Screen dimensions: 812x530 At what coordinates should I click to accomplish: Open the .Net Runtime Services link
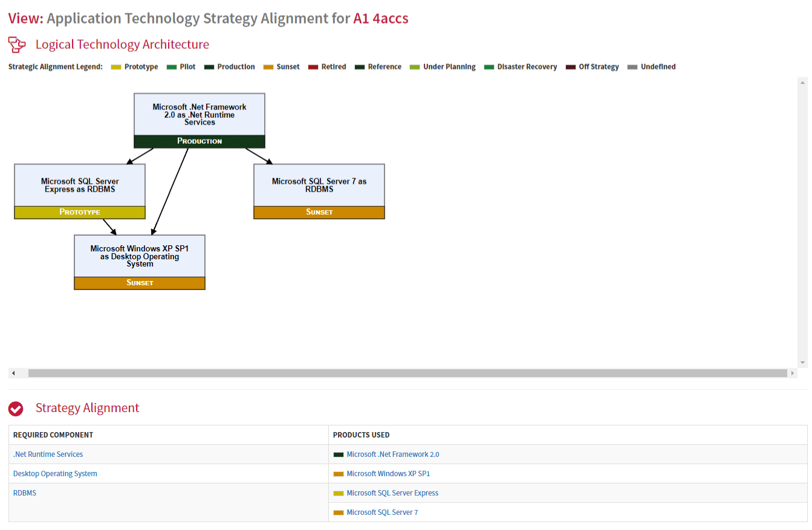point(48,454)
